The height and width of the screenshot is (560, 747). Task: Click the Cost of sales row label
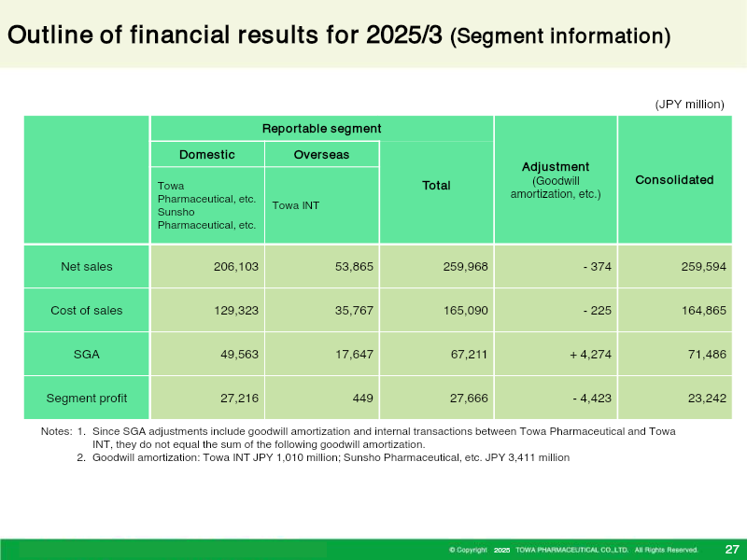(x=87, y=311)
